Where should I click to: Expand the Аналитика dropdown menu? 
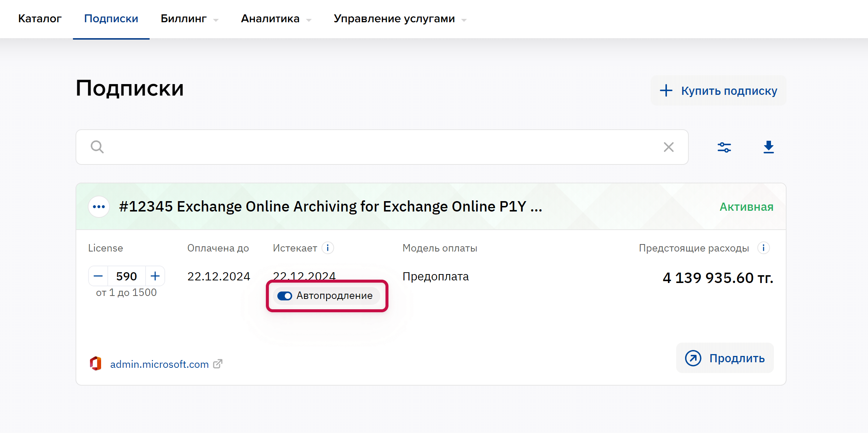[276, 19]
